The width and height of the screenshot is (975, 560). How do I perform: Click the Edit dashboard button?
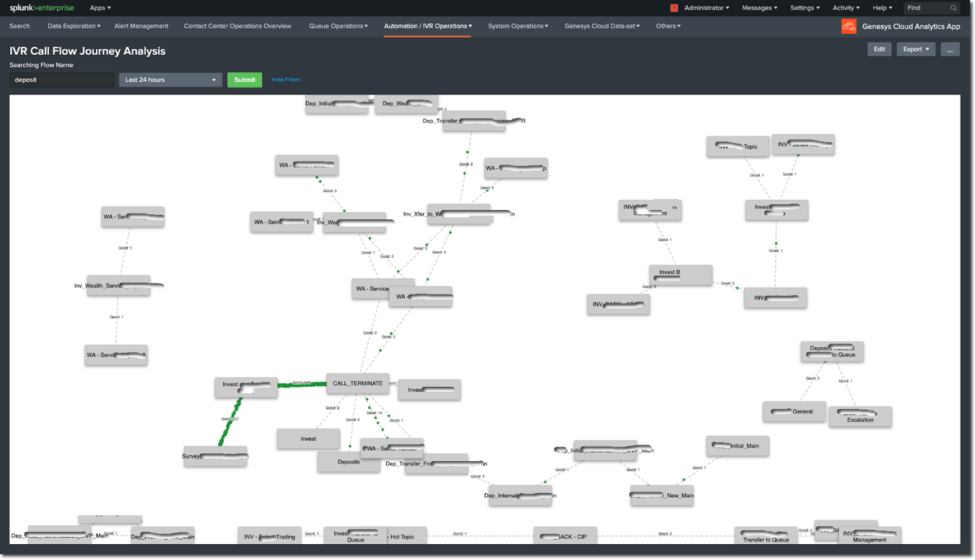879,49
